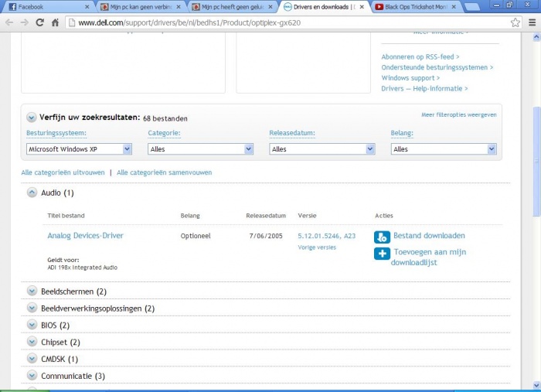Expand the CMDSK category
The width and height of the screenshot is (541, 392).
click(32, 359)
